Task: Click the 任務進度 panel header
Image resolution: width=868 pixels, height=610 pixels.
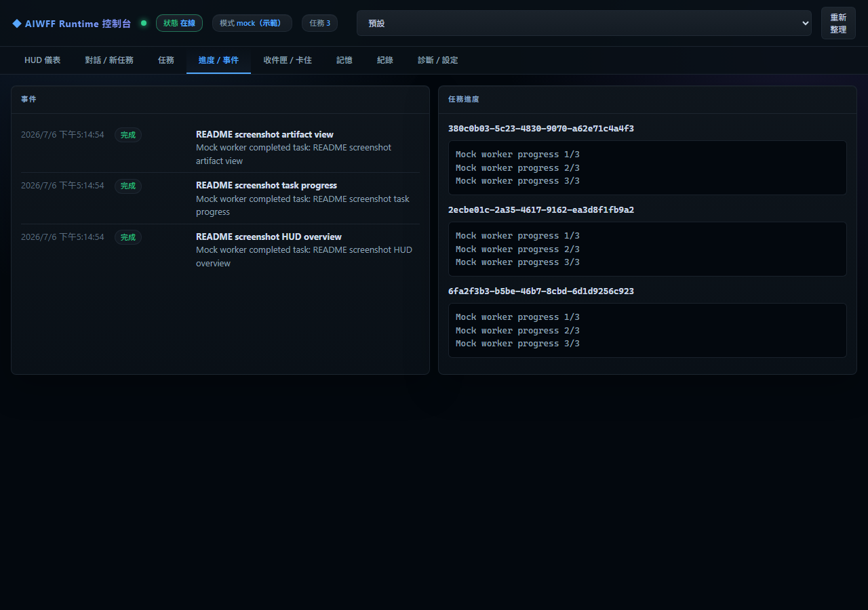Action: pyautogui.click(x=648, y=100)
